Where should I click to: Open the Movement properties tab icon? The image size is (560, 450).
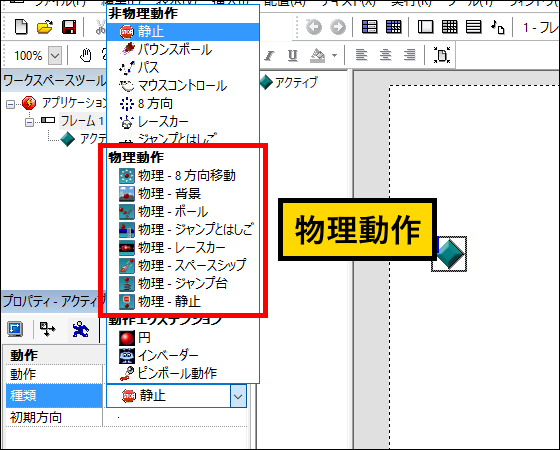pyautogui.click(x=80, y=329)
